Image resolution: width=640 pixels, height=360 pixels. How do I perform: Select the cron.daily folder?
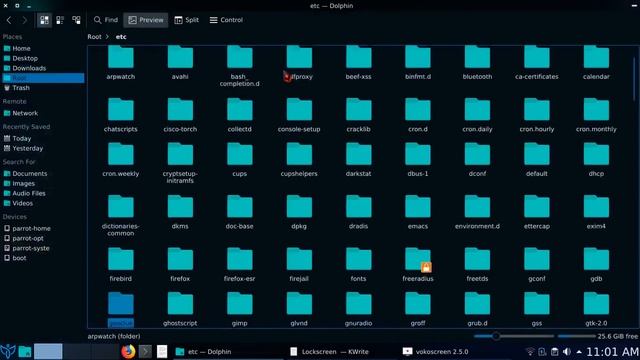click(x=477, y=115)
